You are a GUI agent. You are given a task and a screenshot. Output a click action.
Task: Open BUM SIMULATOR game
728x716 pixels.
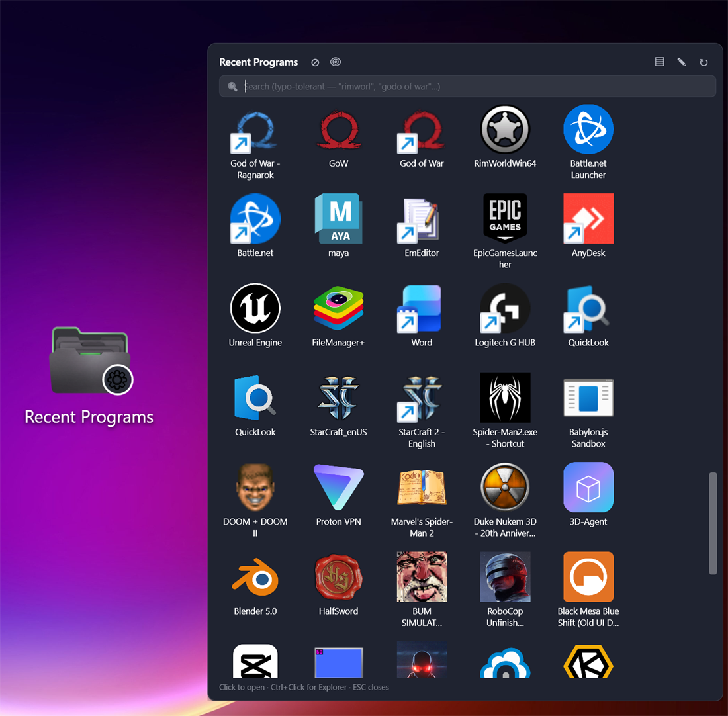tap(422, 577)
